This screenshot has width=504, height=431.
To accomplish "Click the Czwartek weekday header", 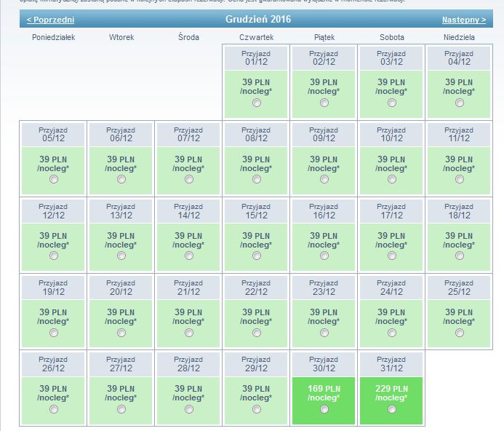I will tap(257, 37).
